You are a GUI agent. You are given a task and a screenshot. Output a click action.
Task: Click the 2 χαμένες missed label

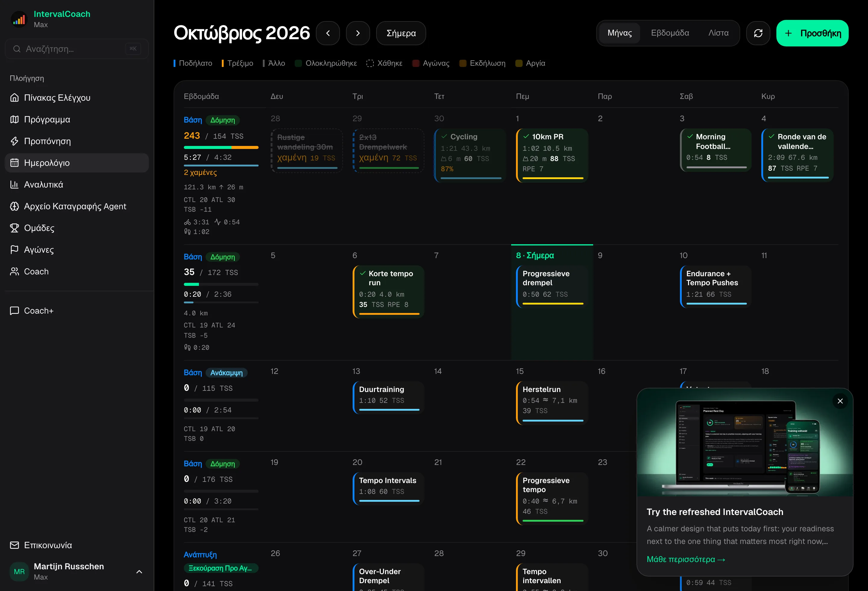200,172
